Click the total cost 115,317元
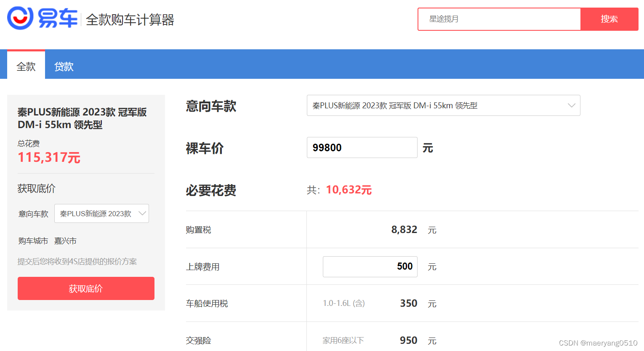The width and height of the screenshot is (644, 351). point(49,158)
